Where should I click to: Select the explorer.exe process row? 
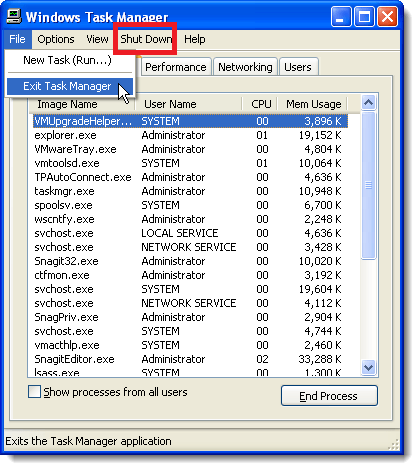tap(190, 135)
